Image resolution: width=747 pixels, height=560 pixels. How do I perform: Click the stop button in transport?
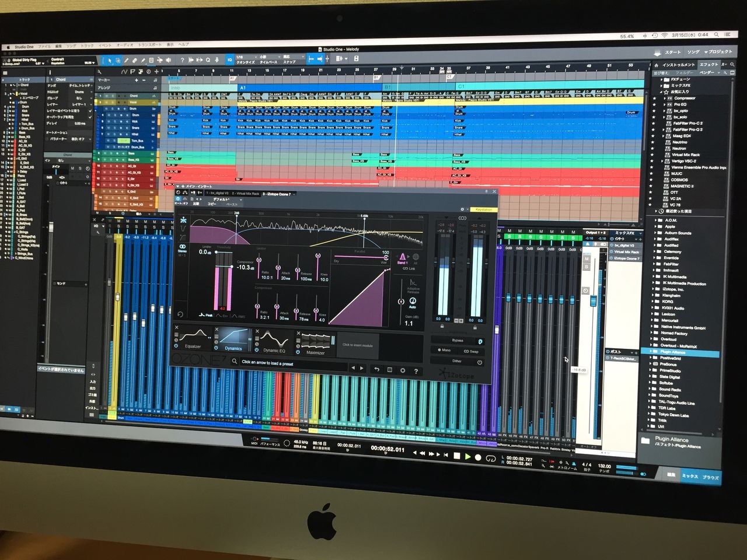point(457,456)
